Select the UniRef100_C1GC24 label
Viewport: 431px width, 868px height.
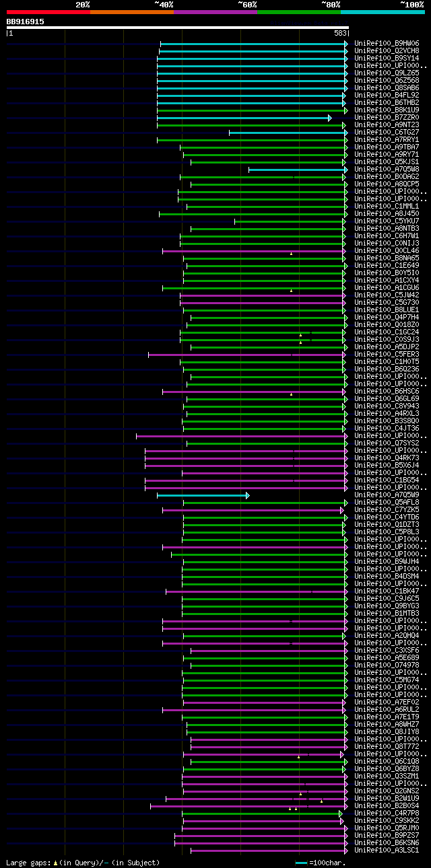coord(386,332)
